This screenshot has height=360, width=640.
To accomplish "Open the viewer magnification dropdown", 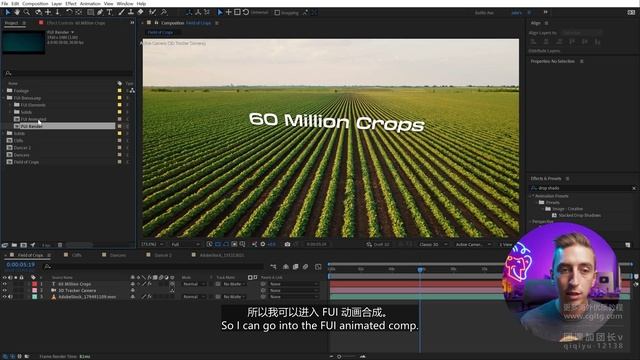I will pyautogui.click(x=152, y=244).
